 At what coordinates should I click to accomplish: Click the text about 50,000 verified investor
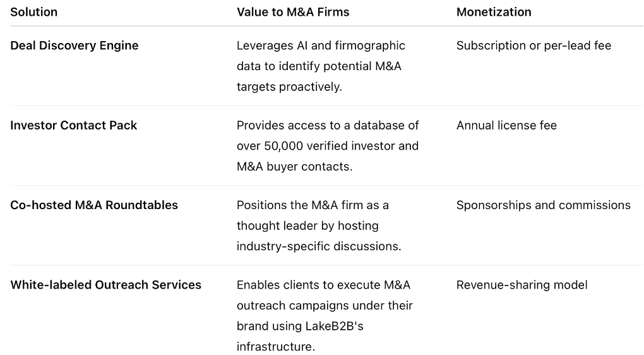click(x=327, y=145)
